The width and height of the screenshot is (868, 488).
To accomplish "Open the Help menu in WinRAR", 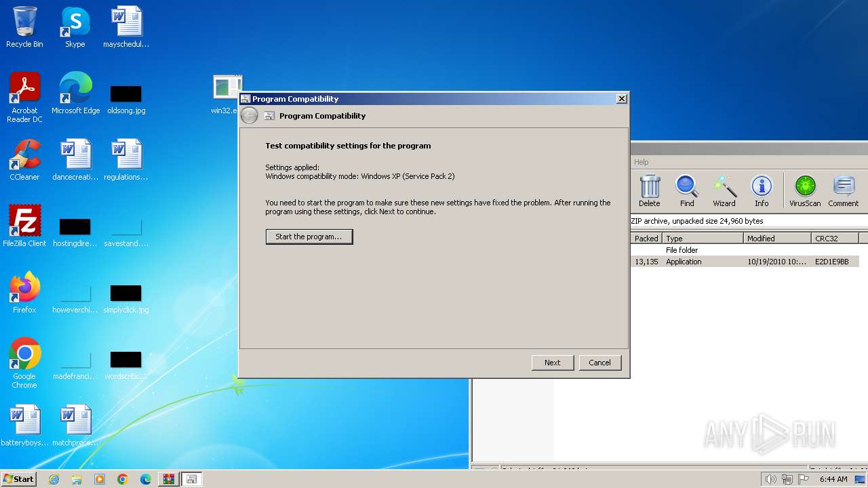I will [x=642, y=162].
